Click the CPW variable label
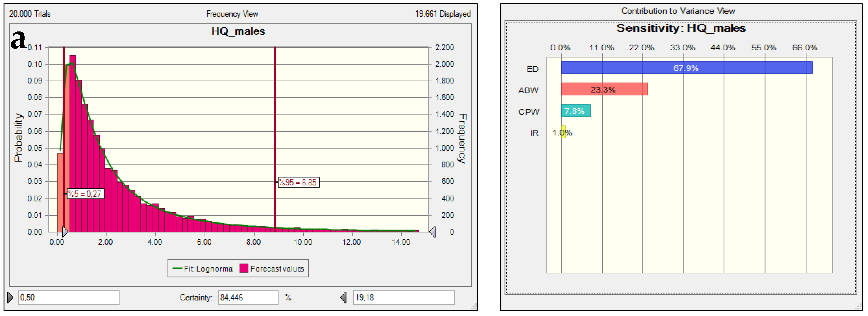868x316 pixels. click(529, 112)
